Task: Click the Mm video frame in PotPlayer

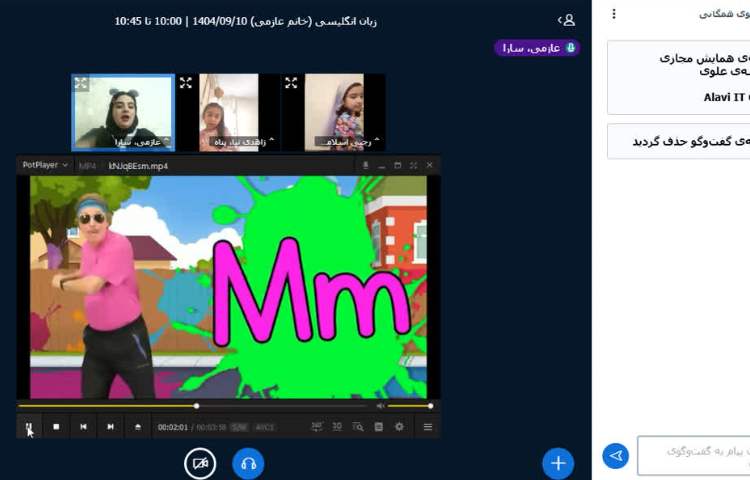Action: 228,287
